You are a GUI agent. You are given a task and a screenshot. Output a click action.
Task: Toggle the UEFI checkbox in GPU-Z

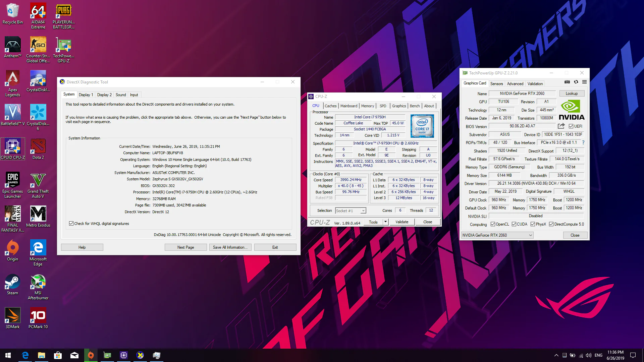point(571,126)
